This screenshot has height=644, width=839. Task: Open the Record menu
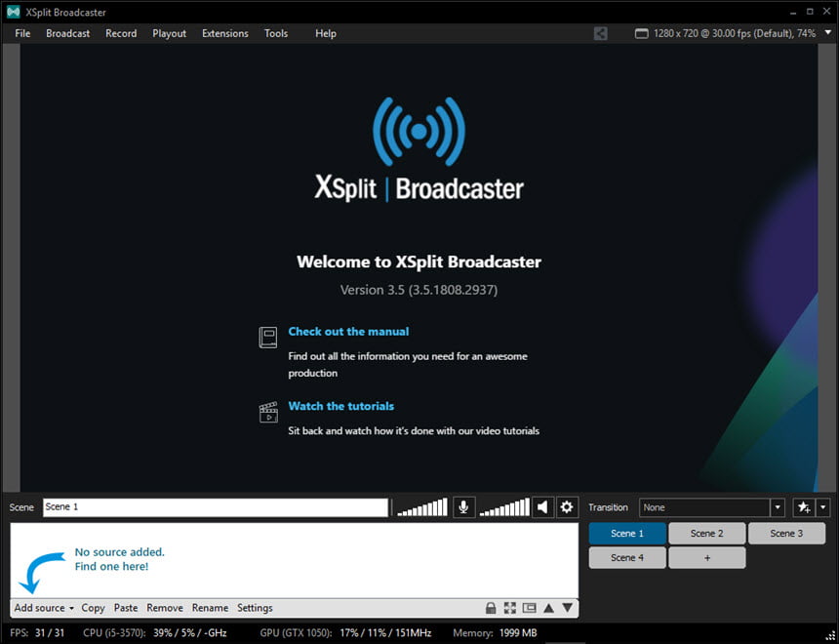pos(121,33)
